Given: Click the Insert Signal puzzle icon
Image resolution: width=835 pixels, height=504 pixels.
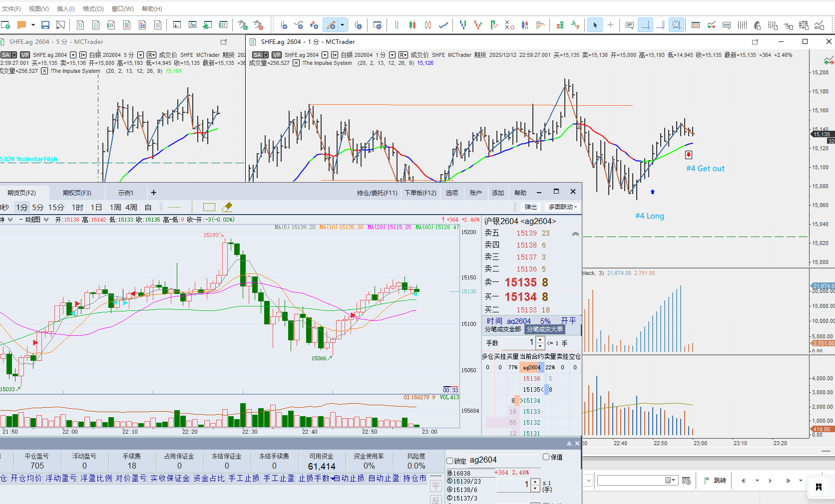Looking at the screenshot, I should pyautogui.click(x=208, y=25).
